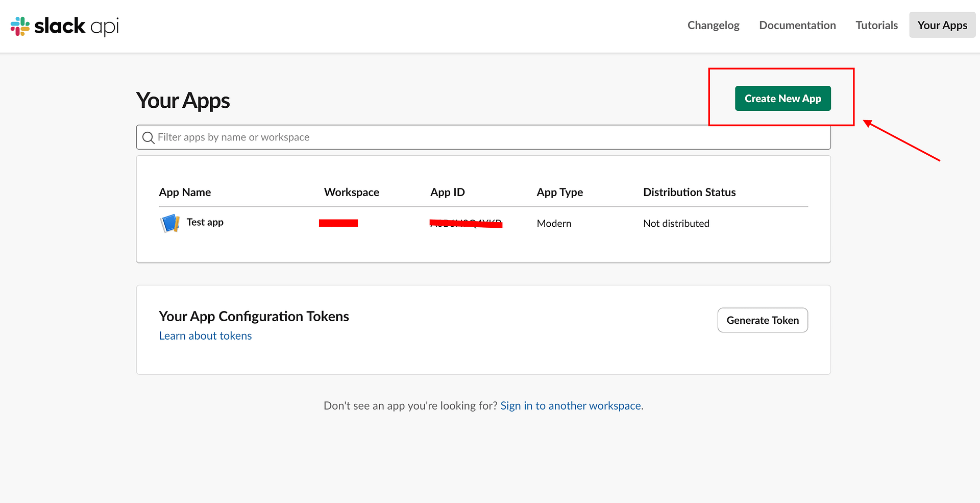
Task: Click the Modern app type cell
Action: coord(554,223)
